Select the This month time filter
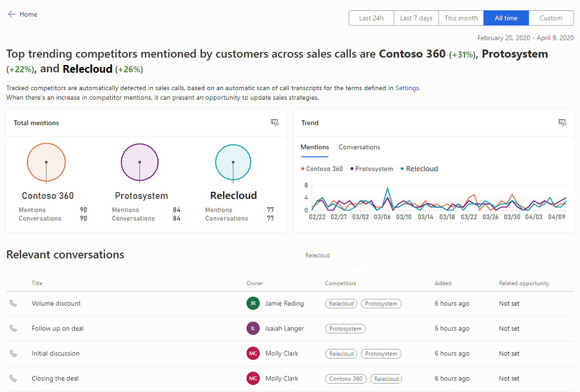Screen dimensions: 580x392 (461, 17)
